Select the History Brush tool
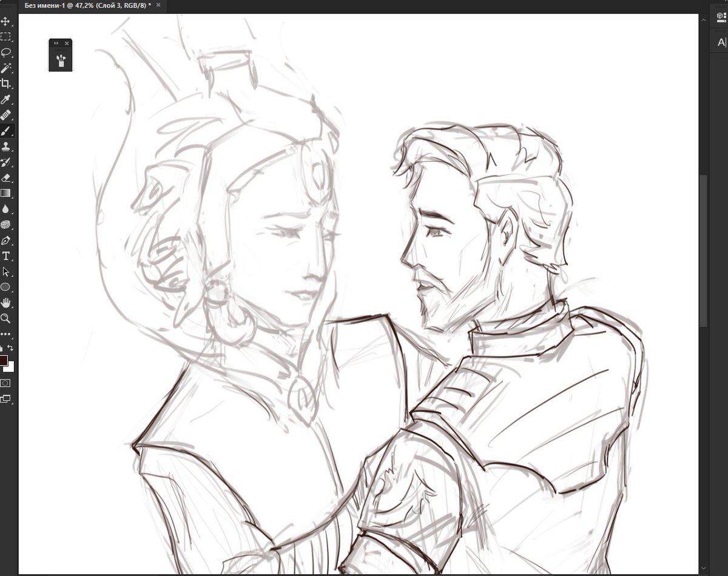The height and width of the screenshot is (576, 728). pos(5,162)
